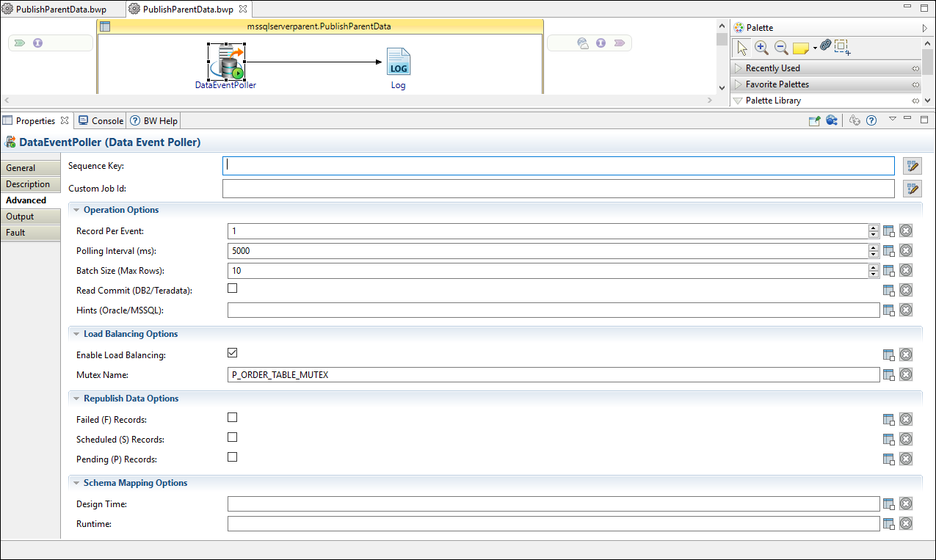The width and height of the screenshot is (936, 560).
Task: Choose the selection arrow tool in palette
Action: tap(741, 48)
